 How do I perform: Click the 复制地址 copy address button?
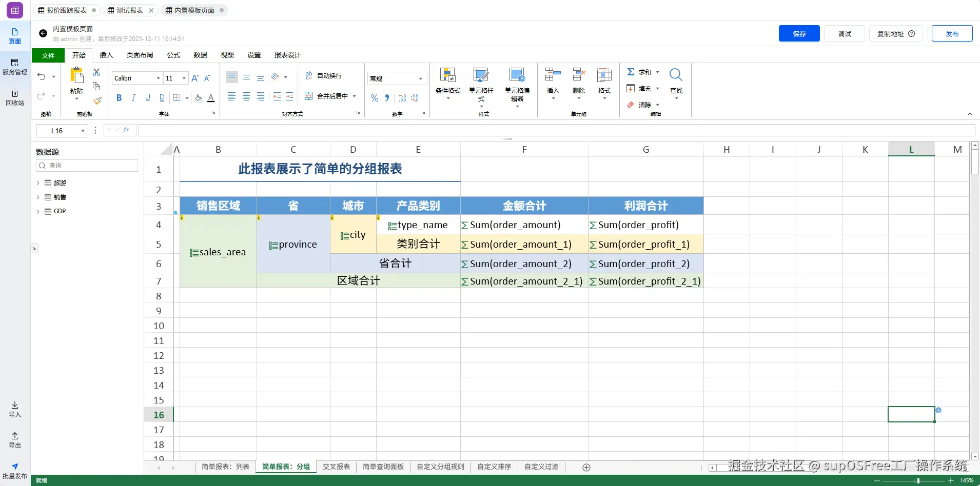click(x=896, y=33)
